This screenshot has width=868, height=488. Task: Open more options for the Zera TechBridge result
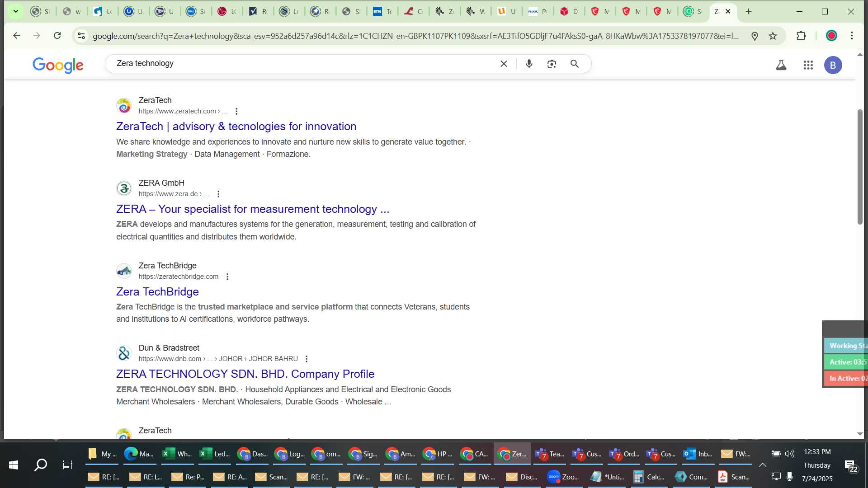(x=227, y=277)
